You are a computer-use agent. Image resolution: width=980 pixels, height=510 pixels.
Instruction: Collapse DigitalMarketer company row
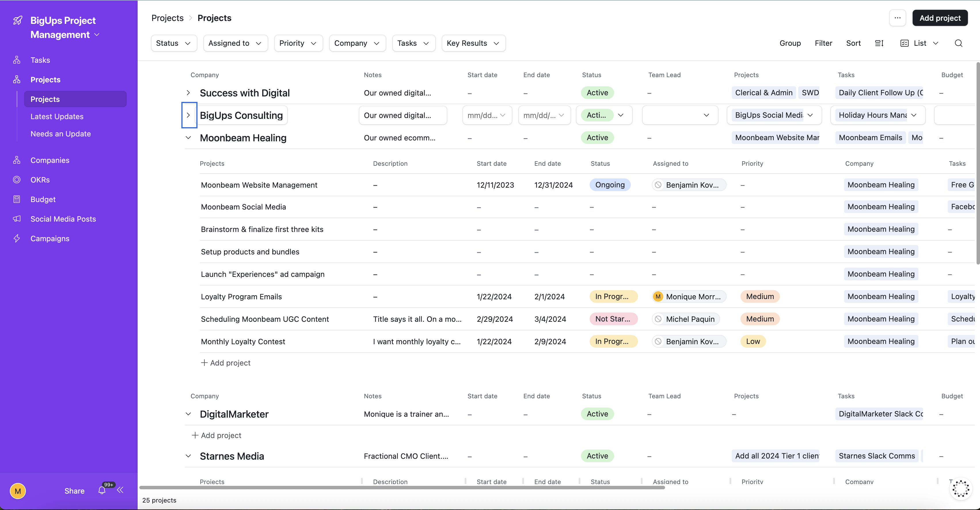coord(188,414)
